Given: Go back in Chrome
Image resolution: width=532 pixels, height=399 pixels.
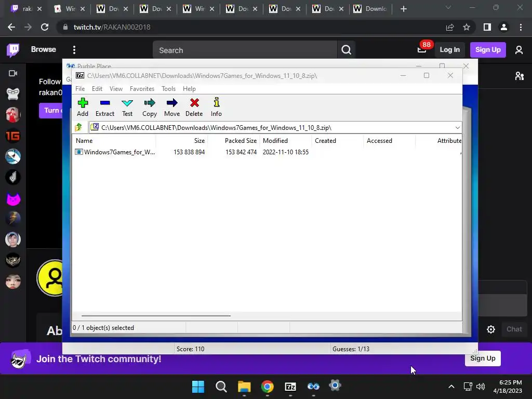Looking at the screenshot, I should click(11, 27).
